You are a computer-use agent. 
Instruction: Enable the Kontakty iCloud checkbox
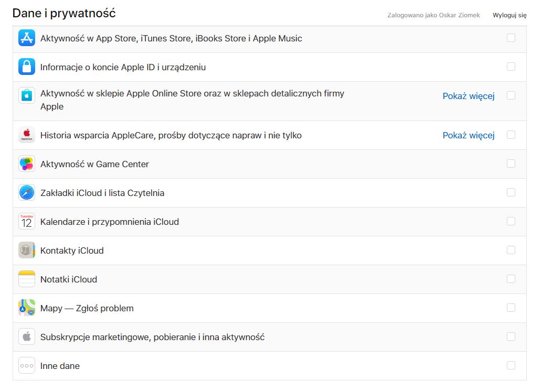[x=511, y=250]
